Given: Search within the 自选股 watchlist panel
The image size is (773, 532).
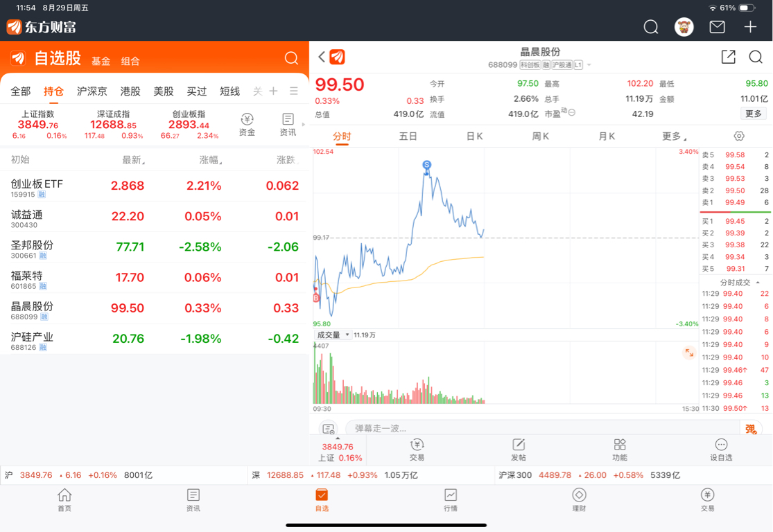Looking at the screenshot, I should tap(291, 58).
